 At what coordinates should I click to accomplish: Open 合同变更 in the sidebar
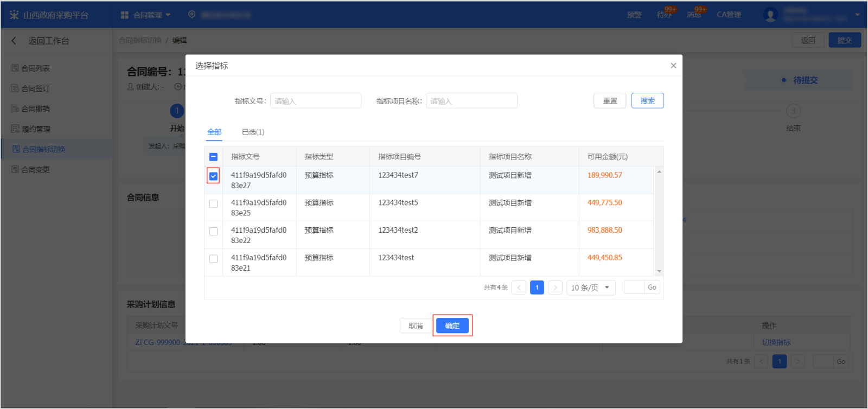[35, 170]
